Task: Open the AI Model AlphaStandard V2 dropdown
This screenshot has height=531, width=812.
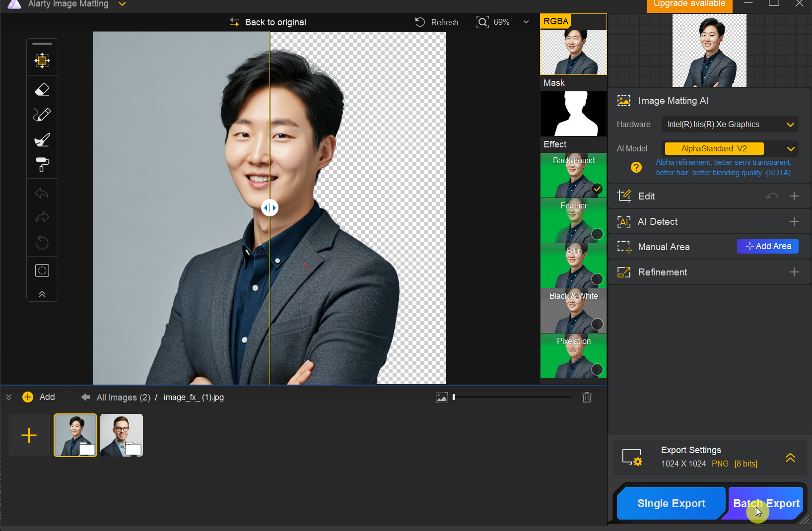Action: pos(730,148)
